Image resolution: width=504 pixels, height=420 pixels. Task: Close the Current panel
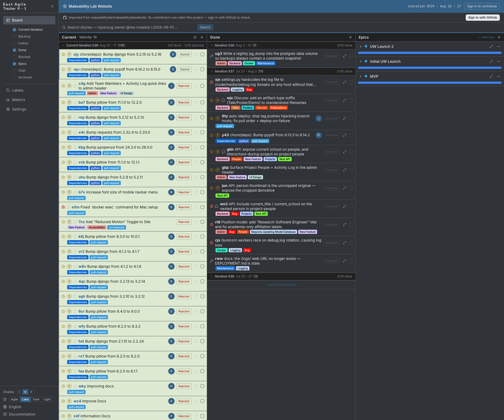click(202, 37)
